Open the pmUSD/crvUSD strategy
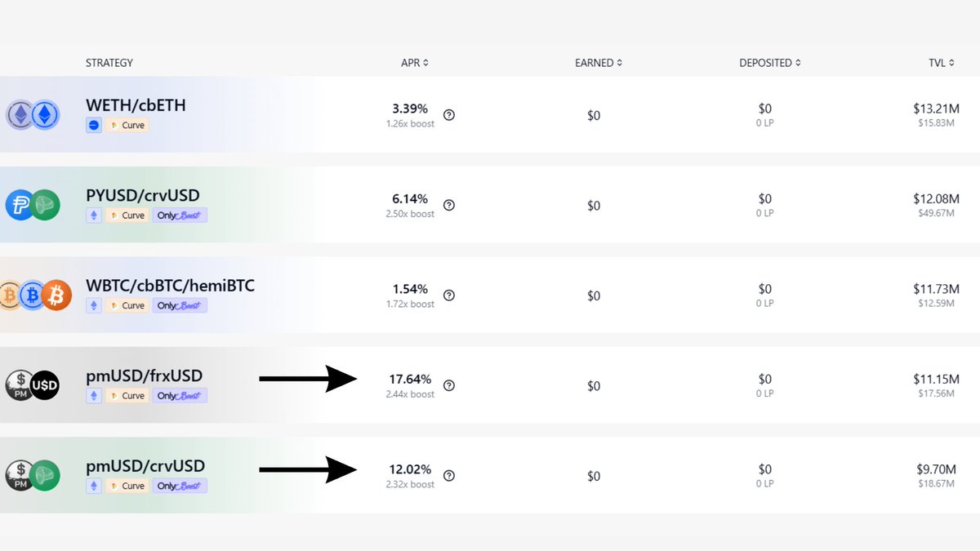The height and width of the screenshot is (551, 980). click(x=145, y=466)
